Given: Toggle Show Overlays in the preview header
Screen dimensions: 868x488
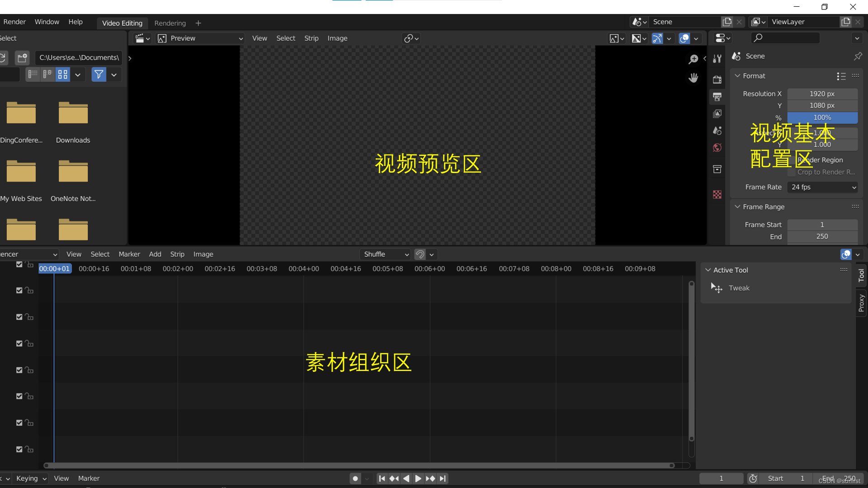Looking at the screenshot, I should (684, 38).
